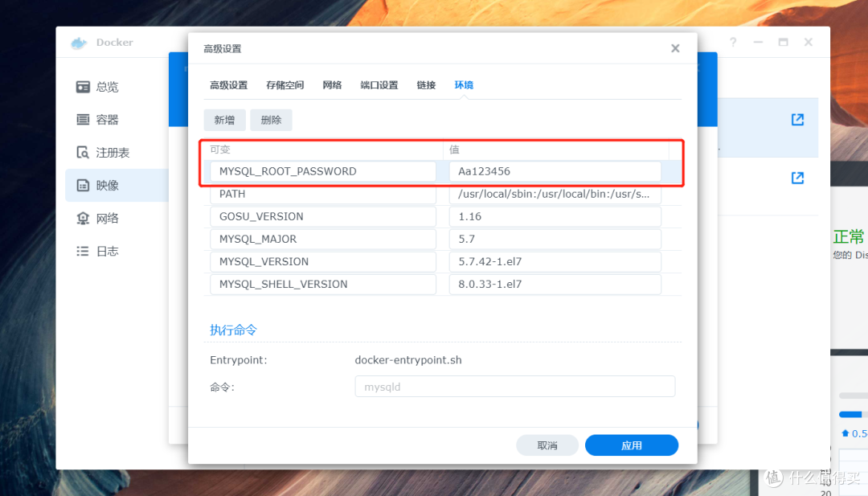Click the 正常 status text at right
The image size is (868, 496).
click(848, 237)
